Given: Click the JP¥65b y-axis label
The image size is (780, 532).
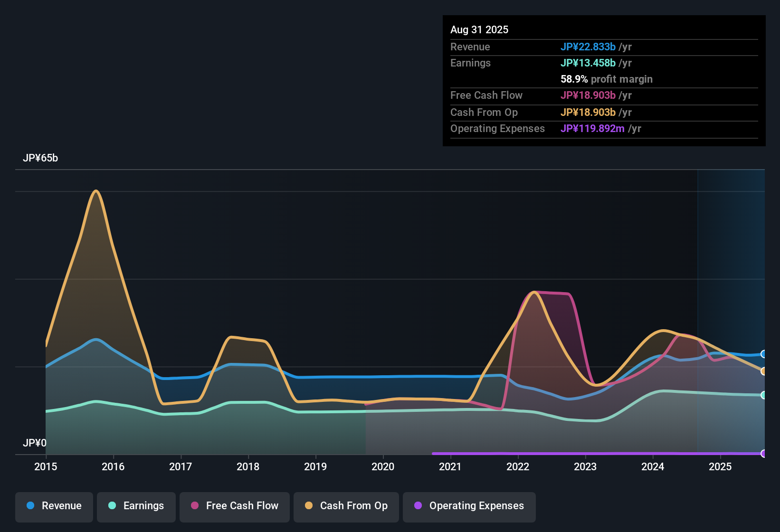Looking at the screenshot, I should click(40, 158).
